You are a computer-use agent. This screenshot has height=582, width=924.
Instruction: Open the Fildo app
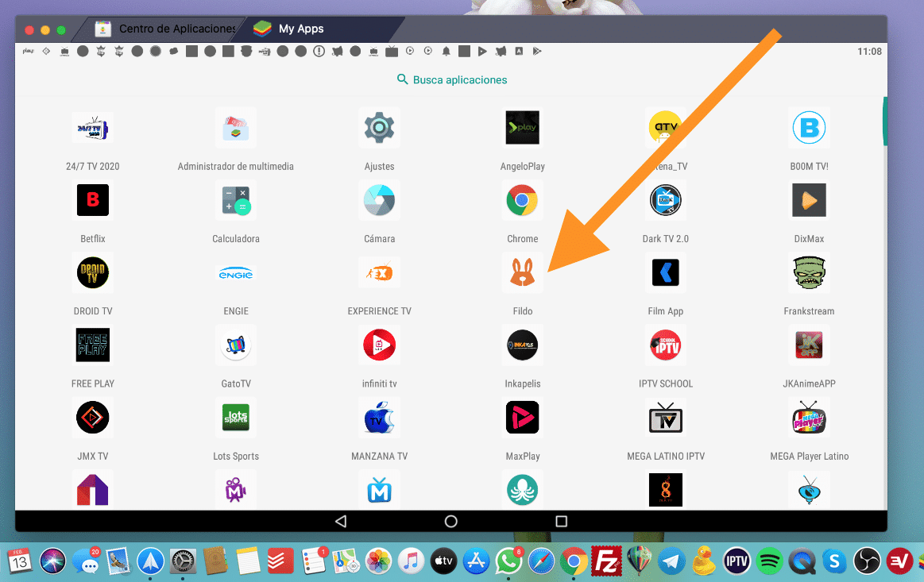(522, 272)
